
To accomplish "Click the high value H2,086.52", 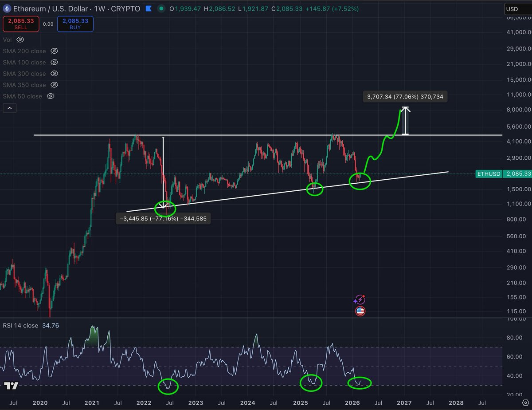I will coord(219,8).
